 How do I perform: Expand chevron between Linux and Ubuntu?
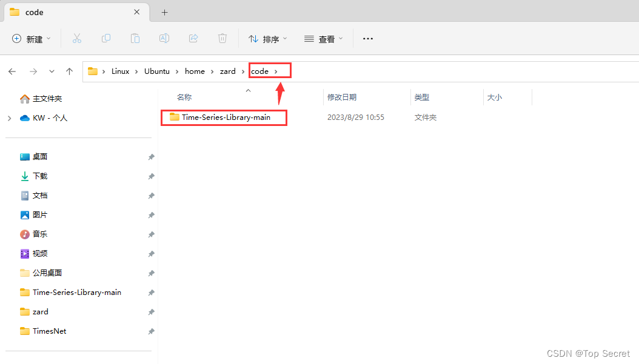136,71
